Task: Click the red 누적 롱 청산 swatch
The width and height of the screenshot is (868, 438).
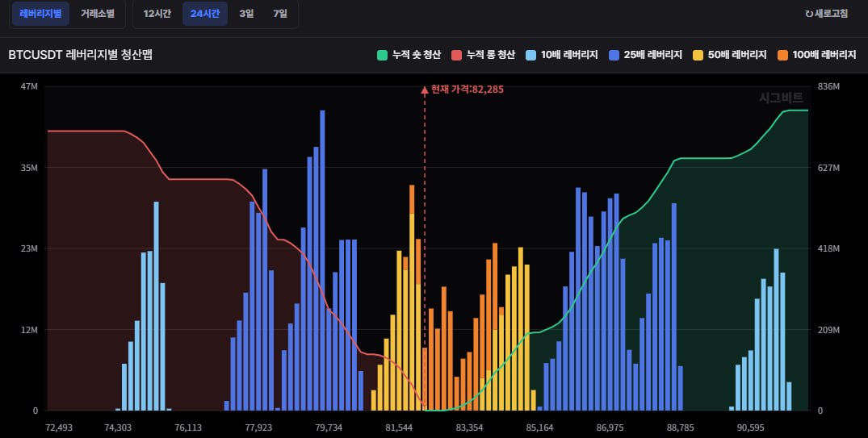Action: (x=456, y=55)
